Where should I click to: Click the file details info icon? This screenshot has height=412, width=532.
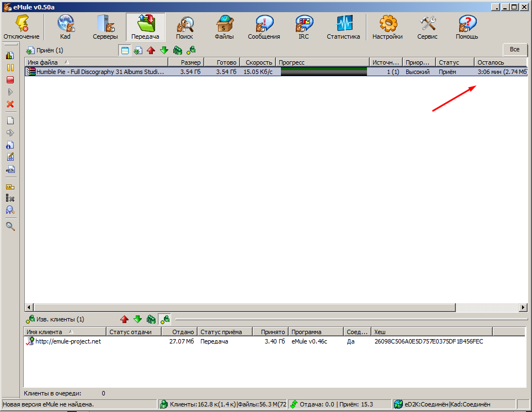[x=10, y=145]
